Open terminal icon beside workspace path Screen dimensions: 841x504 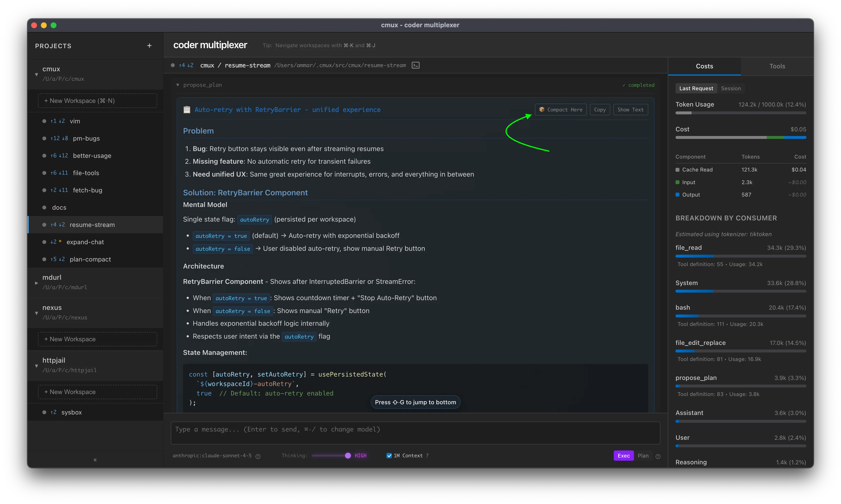[x=415, y=65]
